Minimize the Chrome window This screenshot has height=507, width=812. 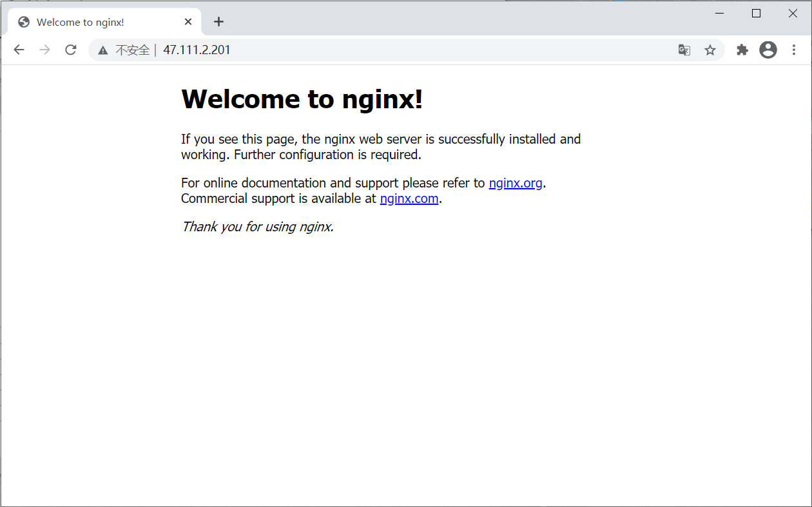(720, 13)
